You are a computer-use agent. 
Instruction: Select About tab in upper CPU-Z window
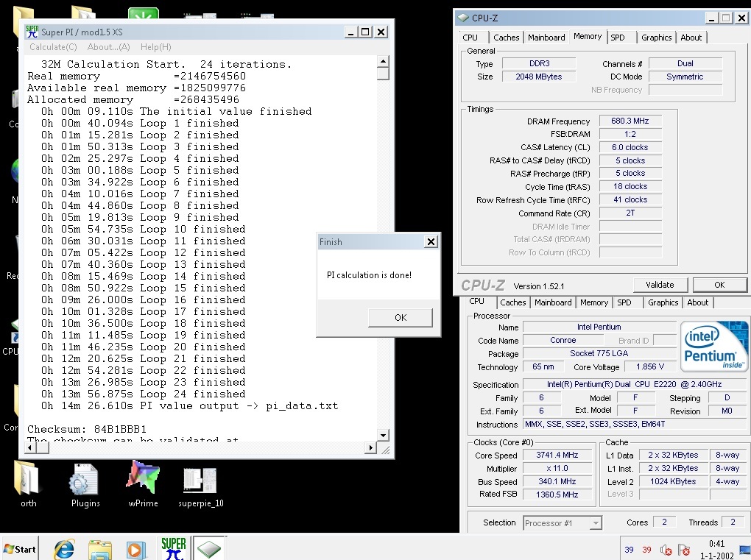[x=691, y=38]
